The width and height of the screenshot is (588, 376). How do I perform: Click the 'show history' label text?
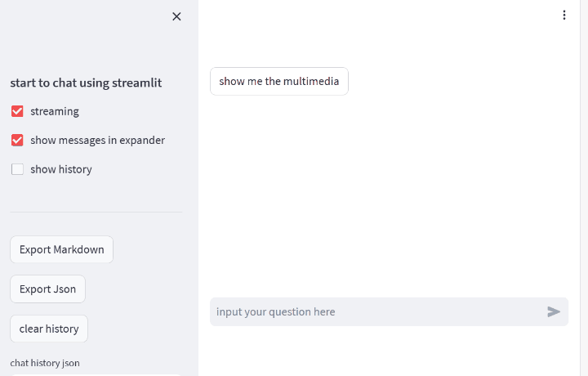point(61,169)
